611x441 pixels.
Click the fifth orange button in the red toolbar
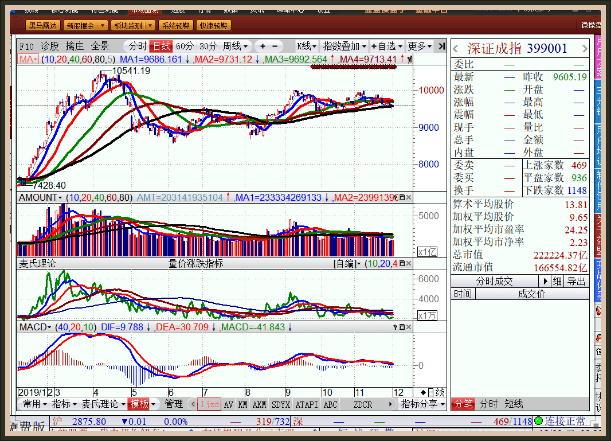point(214,25)
